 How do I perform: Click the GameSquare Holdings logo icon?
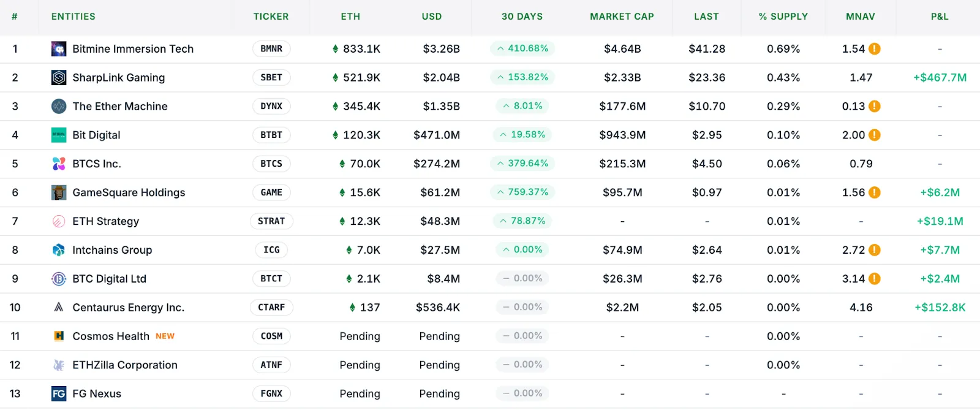point(59,192)
